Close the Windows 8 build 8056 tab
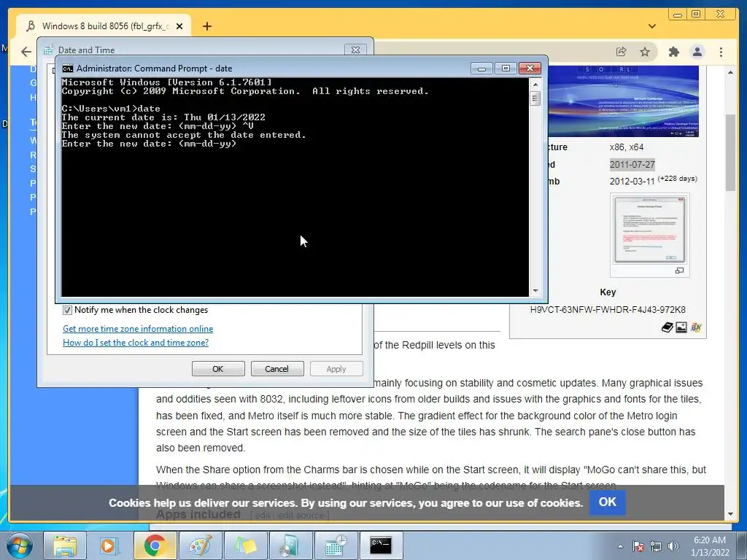 tap(179, 26)
